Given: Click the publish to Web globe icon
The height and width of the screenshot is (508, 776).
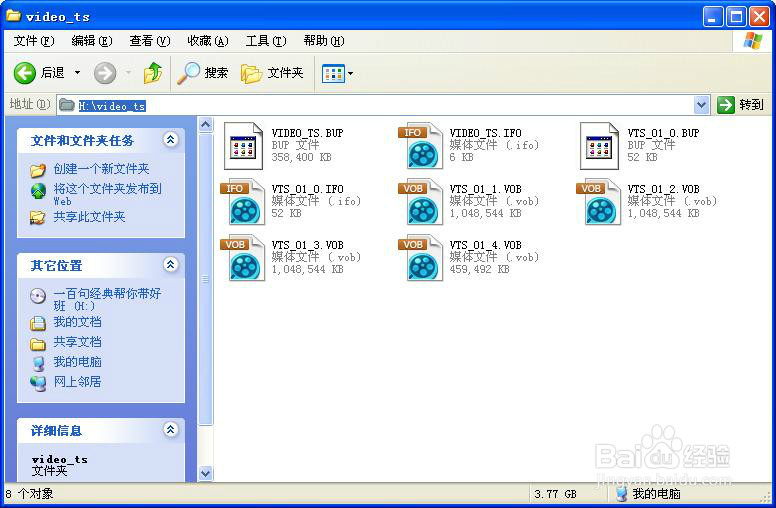Looking at the screenshot, I should [x=38, y=191].
